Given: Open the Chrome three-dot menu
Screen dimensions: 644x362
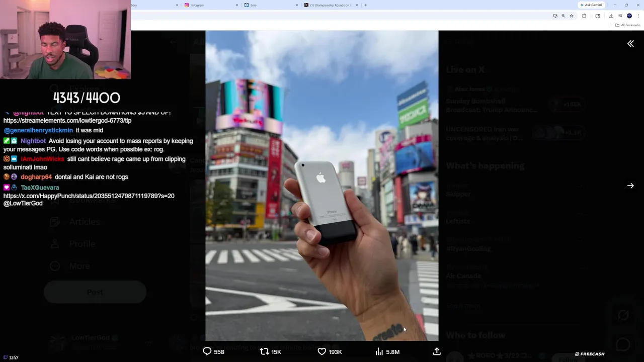Looking at the screenshot, I should (638, 16).
